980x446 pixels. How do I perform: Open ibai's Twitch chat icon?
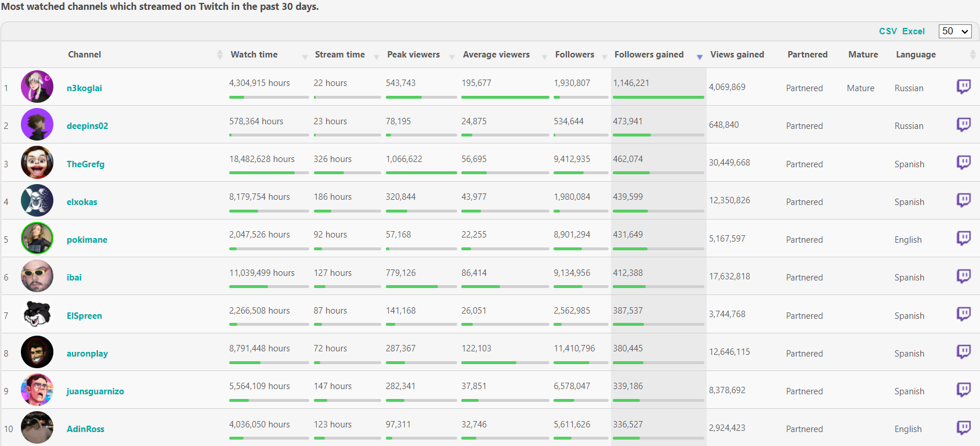(x=963, y=276)
